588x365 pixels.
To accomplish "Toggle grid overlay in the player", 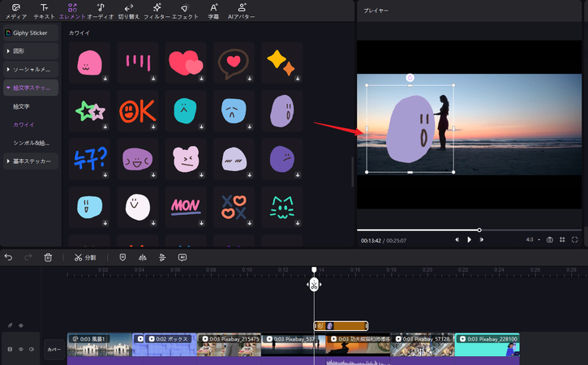I will click(562, 240).
